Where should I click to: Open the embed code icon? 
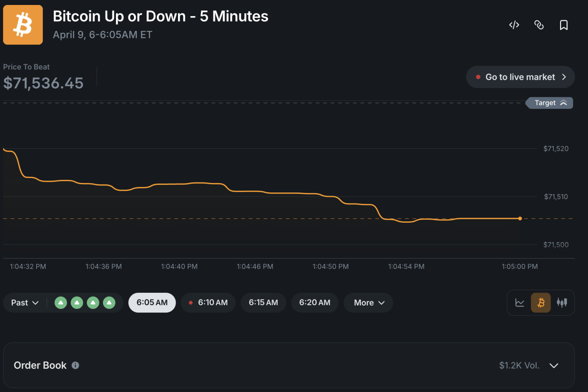pyautogui.click(x=514, y=24)
